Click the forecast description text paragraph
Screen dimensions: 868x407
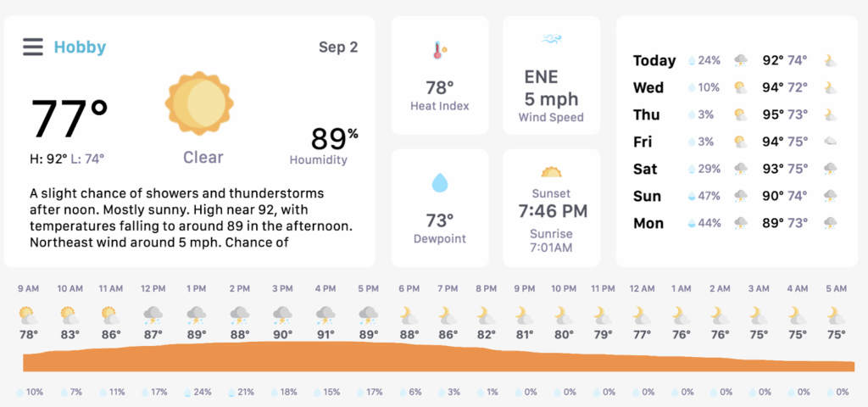(192, 218)
